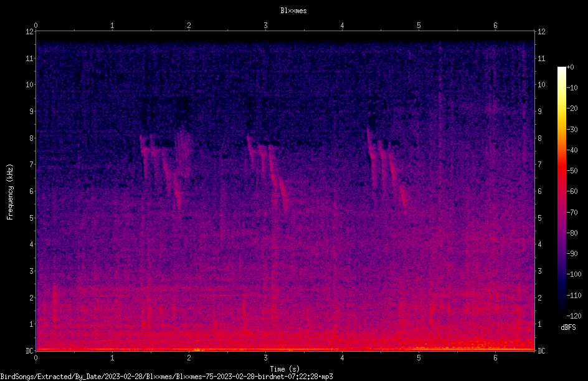Click the -50 label on color scale

[x=572, y=170]
